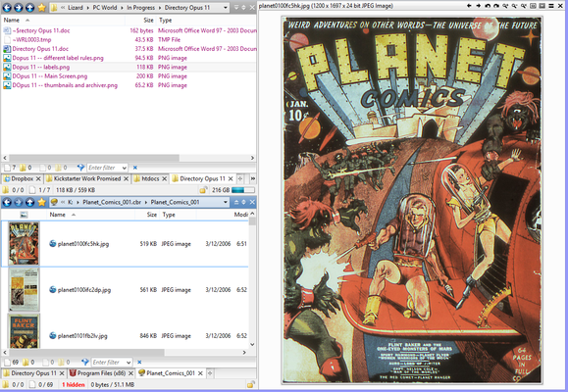This screenshot has height=392, width=568.
Task: Select Planet_Comics_001 tab
Action: (171, 372)
